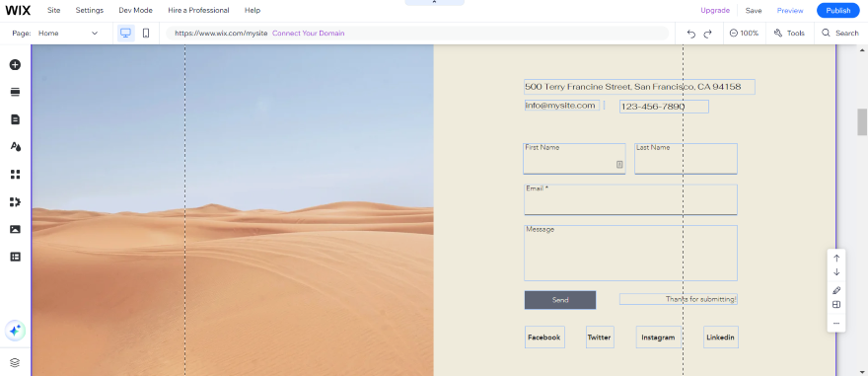Open the Pages & Menu icon
The image size is (868, 376).
click(15, 119)
